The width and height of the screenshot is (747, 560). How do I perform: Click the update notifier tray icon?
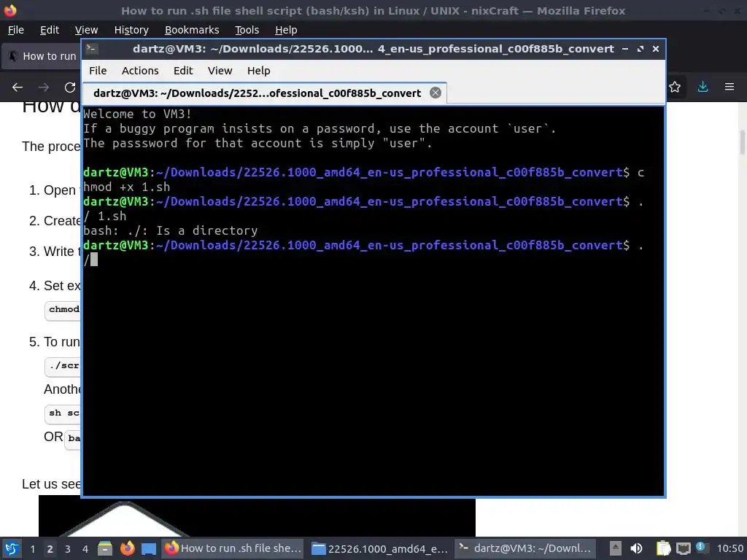[701, 548]
